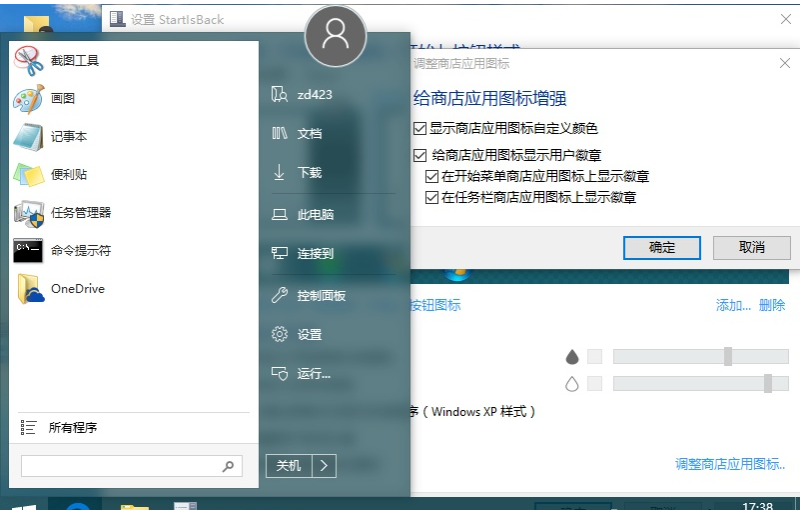Viewport: 812px width, 510px height.
Task: Open Sticky Notes (便利贴) icon
Action: tap(28, 175)
